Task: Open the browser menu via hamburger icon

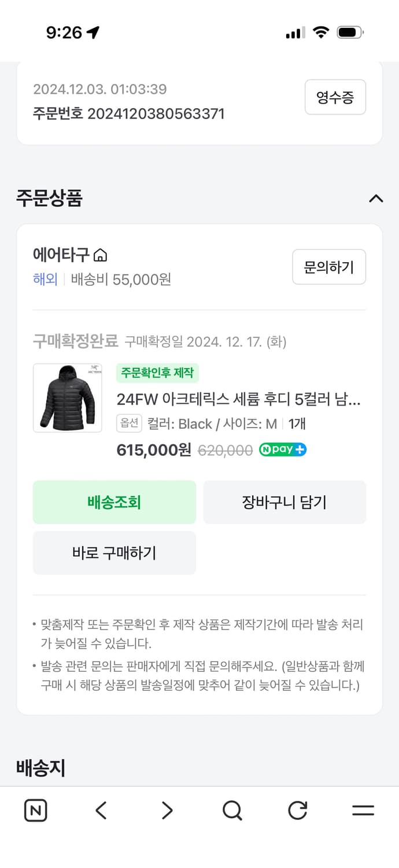Action: point(363,810)
